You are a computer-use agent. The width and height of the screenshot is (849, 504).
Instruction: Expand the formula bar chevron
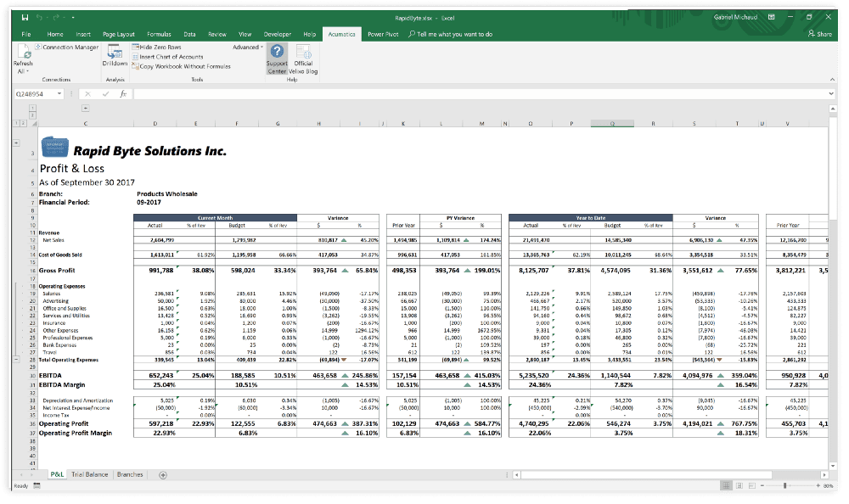pyautogui.click(x=831, y=94)
